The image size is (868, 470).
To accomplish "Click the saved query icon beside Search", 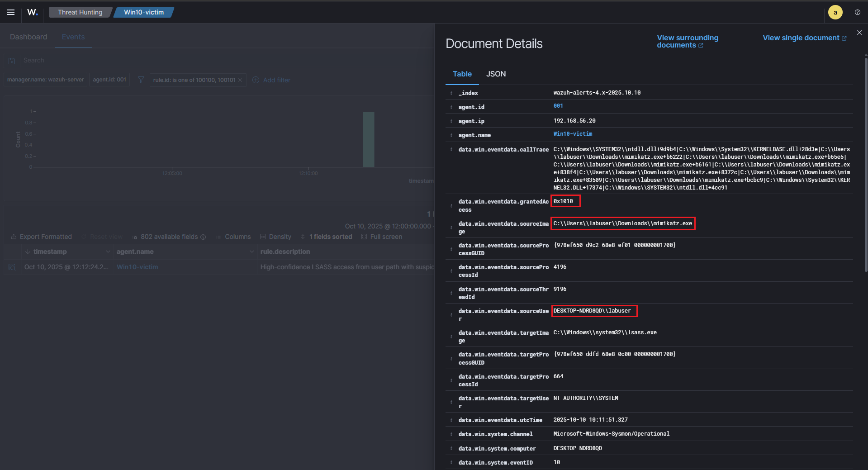I will 12,61.
